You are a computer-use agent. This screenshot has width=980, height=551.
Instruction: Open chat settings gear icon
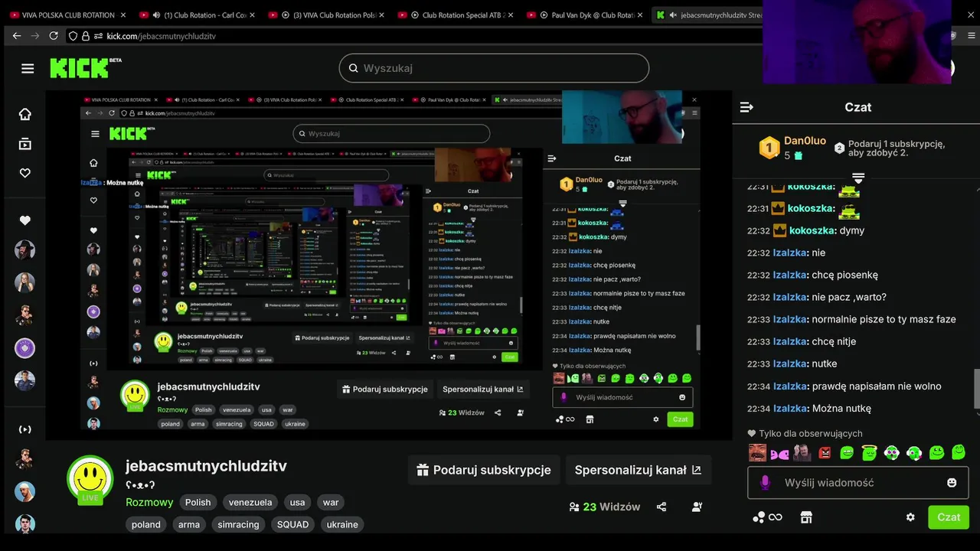910,517
